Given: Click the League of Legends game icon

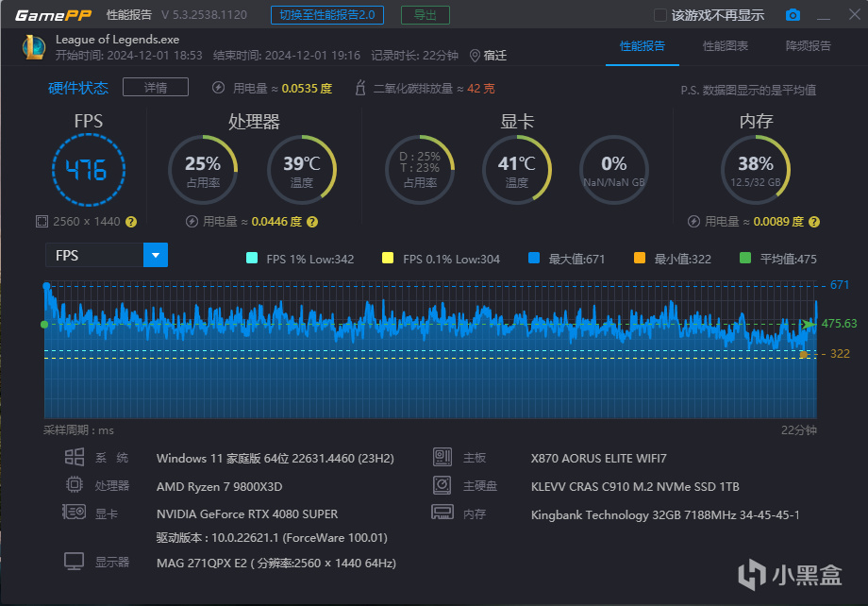Looking at the screenshot, I should [x=34, y=47].
